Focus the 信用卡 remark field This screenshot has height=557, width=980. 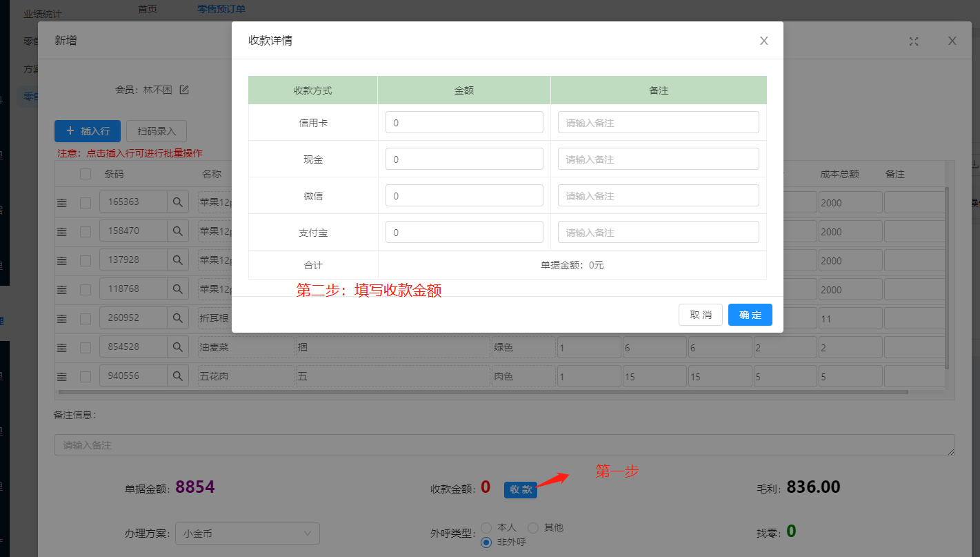[659, 123]
